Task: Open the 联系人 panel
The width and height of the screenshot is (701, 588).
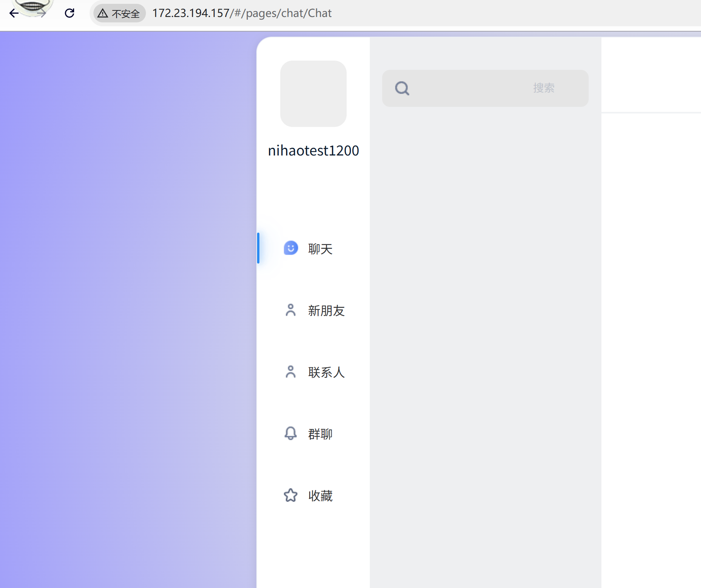Action: coord(327,372)
